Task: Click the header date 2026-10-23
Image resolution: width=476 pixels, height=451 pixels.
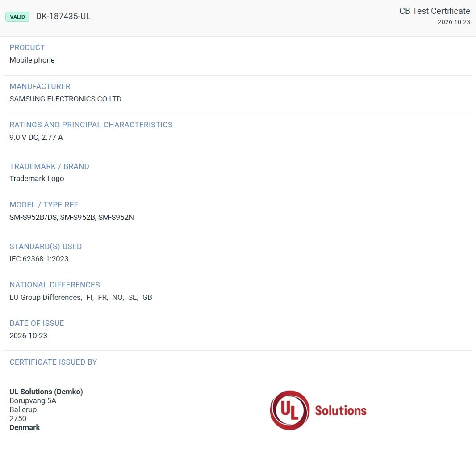Action: click(x=454, y=22)
